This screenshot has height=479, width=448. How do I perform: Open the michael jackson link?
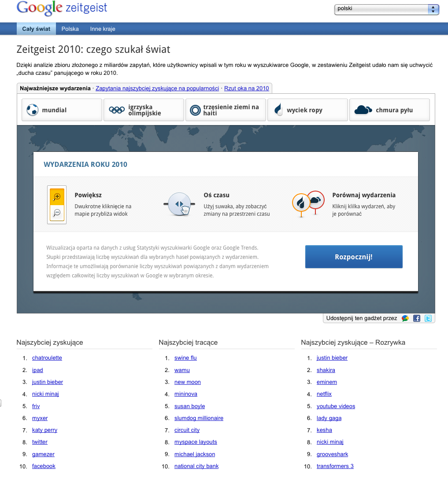pyautogui.click(x=195, y=454)
